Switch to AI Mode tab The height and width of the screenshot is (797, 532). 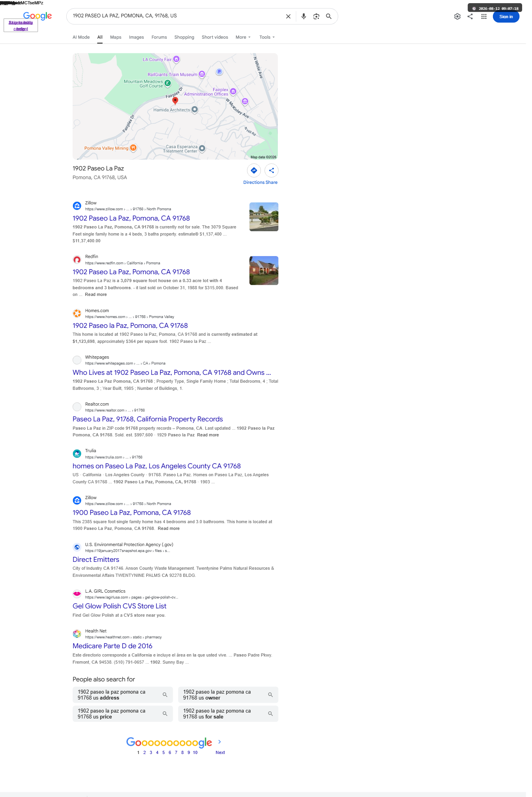click(x=81, y=37)
